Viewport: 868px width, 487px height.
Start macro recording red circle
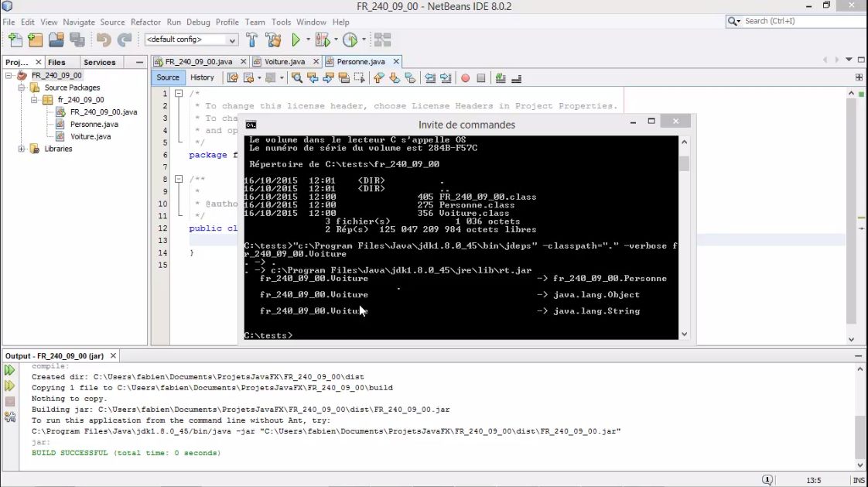466,78
